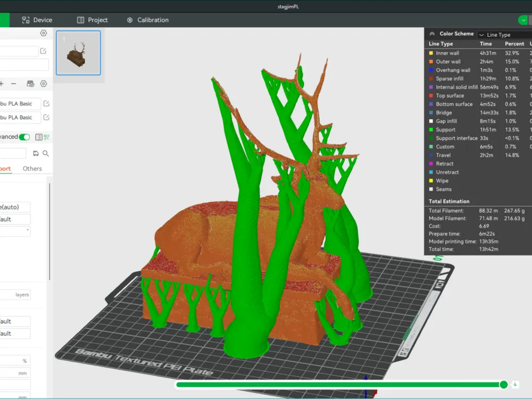Click the layer progress slider handle
This screenshot has width=532, height=399.
pos(504,385)
